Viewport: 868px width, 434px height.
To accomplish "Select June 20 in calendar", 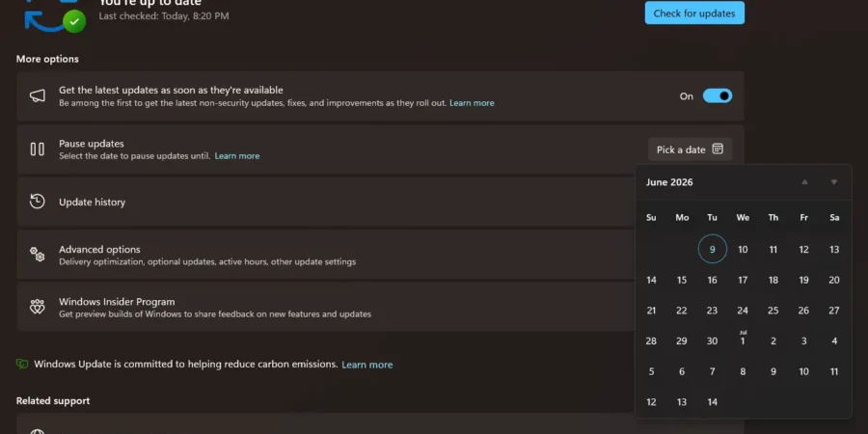I will (x=834, y=280).
